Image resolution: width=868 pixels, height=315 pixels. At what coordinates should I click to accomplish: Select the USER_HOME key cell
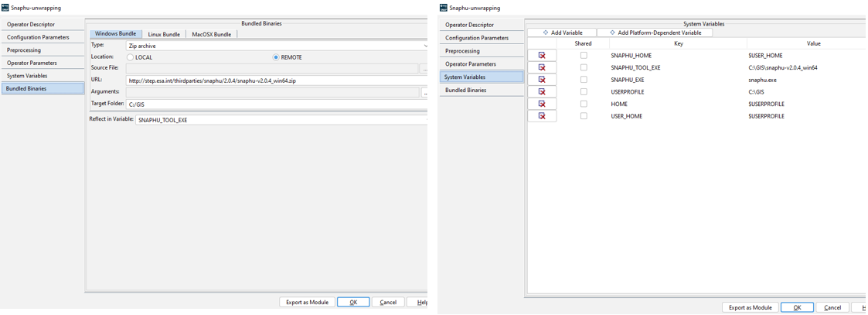click(x=678, y=116)
